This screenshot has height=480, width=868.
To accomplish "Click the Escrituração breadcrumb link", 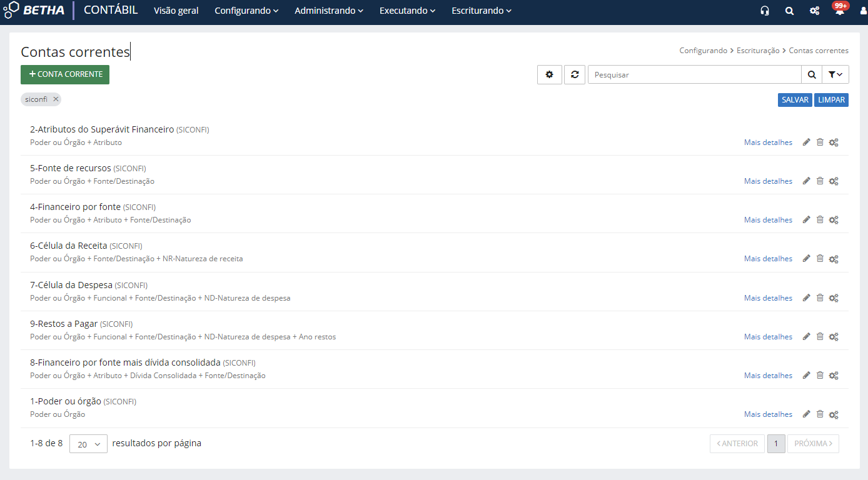I will click(758, 51).
